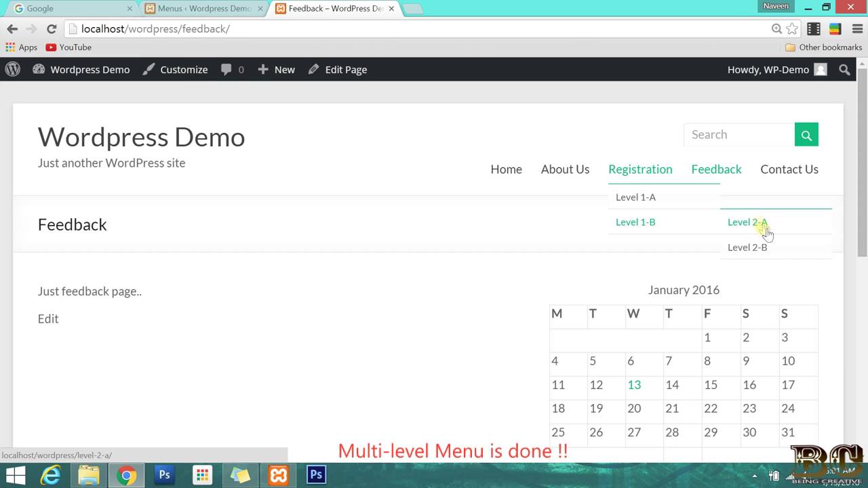Click the WordPress logo in admin bar
The image size is (868, 488).
13,69
